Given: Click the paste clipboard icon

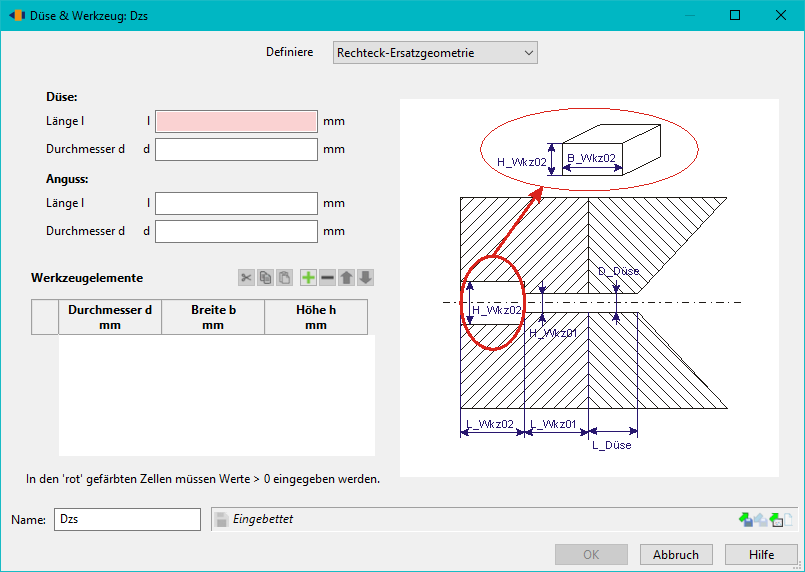Looking at the screenshot, I should tap(284, 278).
